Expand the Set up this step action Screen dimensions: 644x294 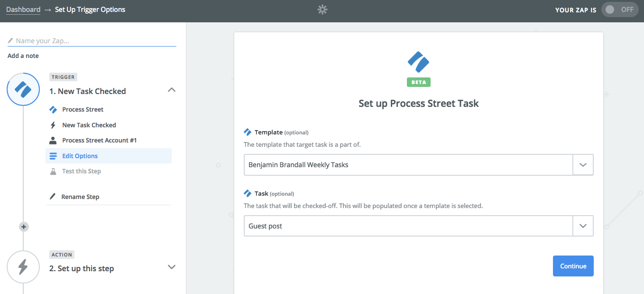[x=172, y=267]
